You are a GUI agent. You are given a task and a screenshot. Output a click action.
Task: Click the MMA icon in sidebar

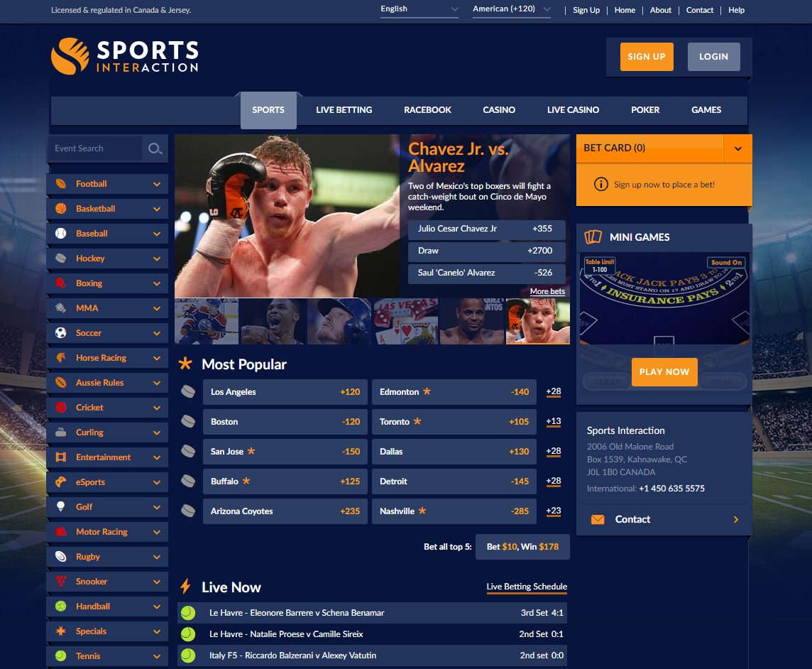coord(60,308)
